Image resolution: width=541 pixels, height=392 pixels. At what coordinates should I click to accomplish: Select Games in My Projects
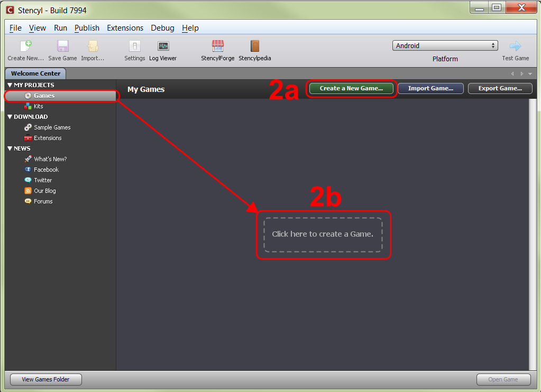[60, 96]
